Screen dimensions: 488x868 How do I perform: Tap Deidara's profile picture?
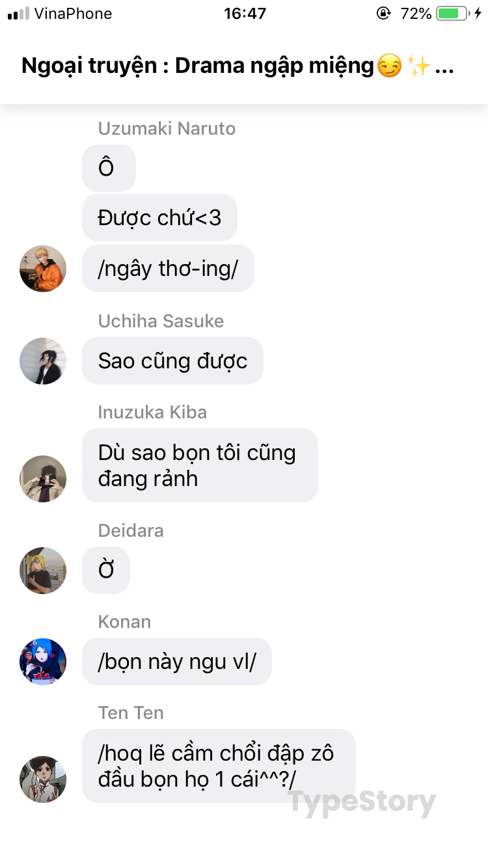point(43,571)
